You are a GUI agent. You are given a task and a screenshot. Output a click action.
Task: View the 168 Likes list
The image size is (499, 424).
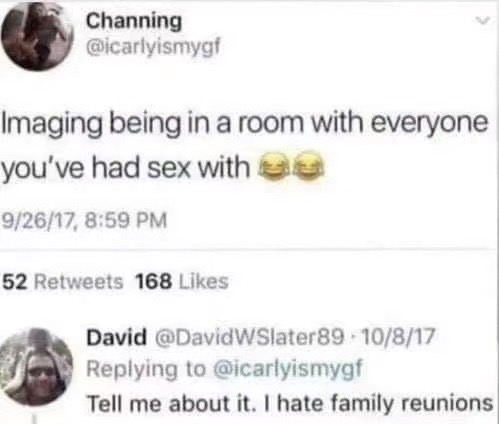tap(183, 282)
